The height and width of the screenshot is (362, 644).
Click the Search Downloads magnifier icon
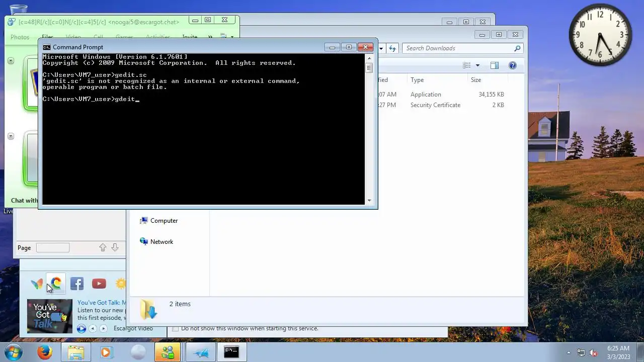[517, 48]
